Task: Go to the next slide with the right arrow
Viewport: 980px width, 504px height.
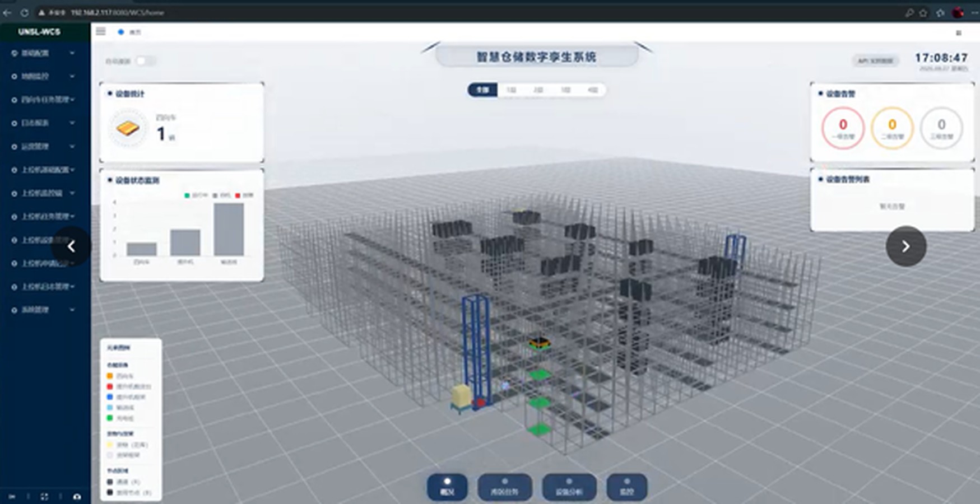Action: (906, 246)
